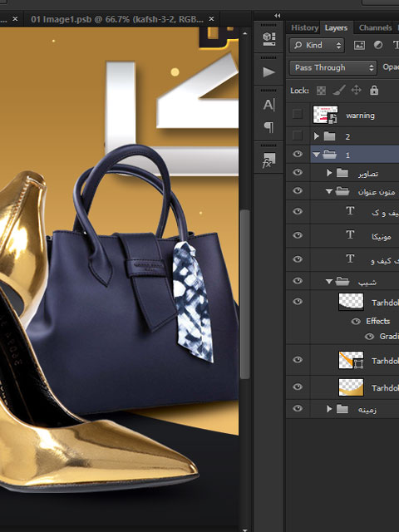Collapse the شیپ layer group

point(328,281)
